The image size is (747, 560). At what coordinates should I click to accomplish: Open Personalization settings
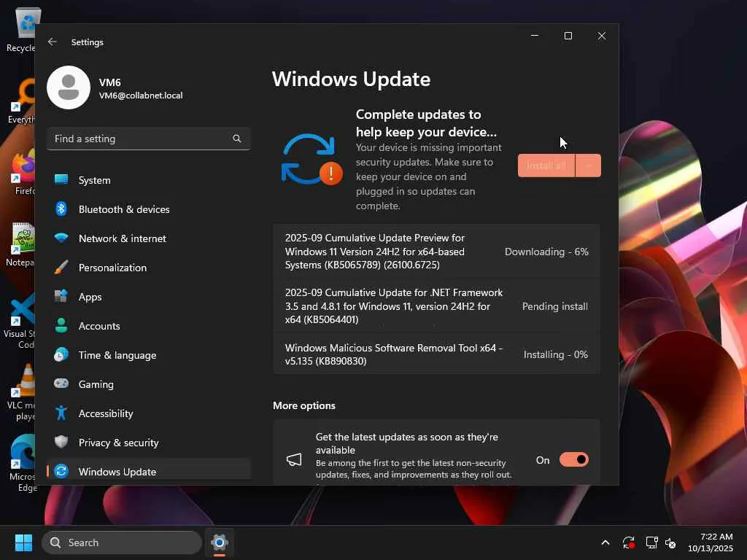tap(149, 268)
